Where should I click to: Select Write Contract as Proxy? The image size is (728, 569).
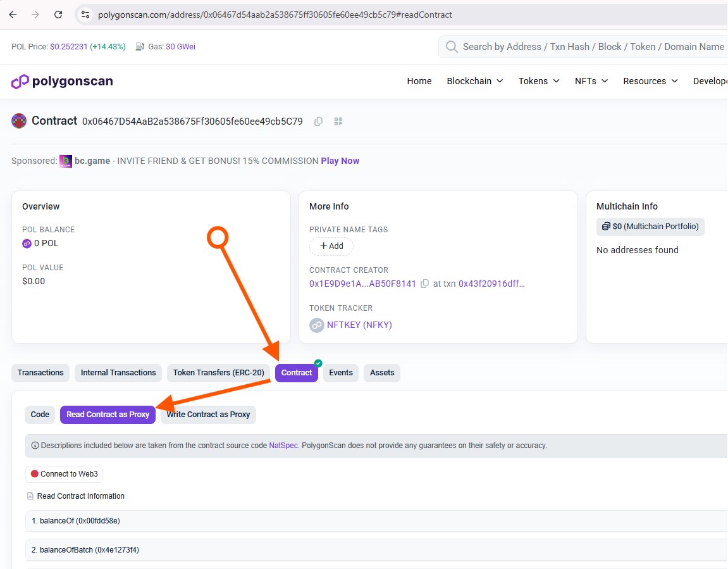pyautogui.click(x=208, y=415)
